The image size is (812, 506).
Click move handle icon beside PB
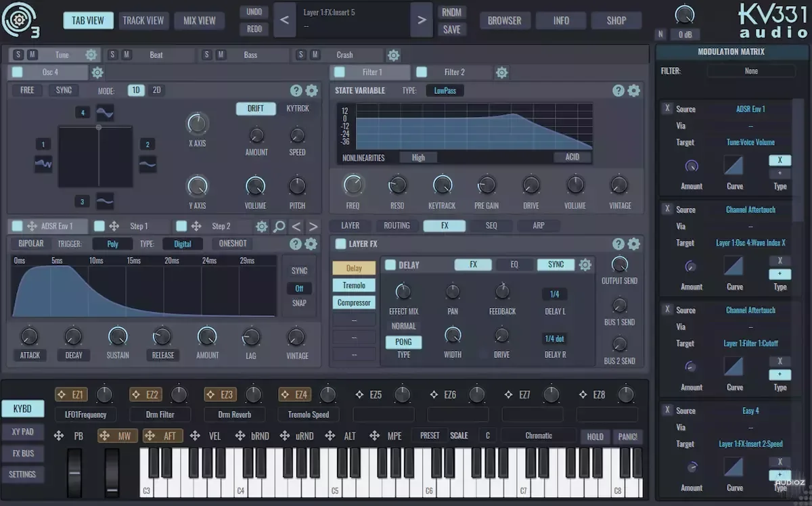(x=59, y=436)
